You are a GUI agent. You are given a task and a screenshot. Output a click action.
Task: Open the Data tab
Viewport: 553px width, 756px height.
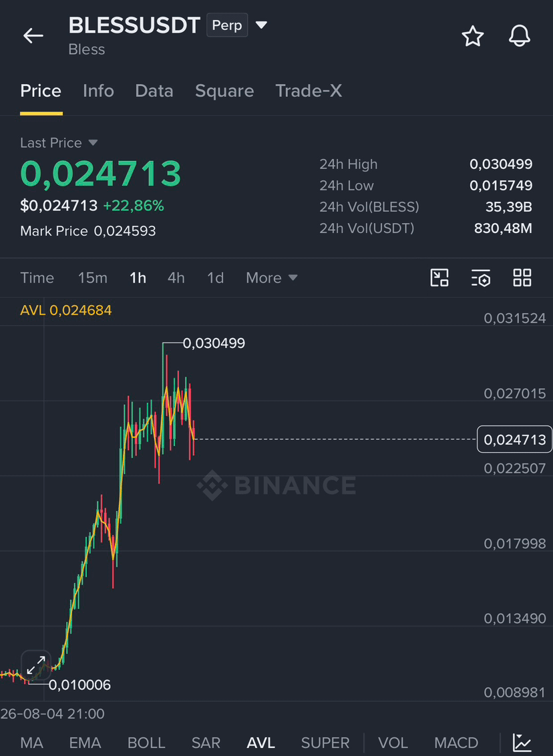(154, 91)
